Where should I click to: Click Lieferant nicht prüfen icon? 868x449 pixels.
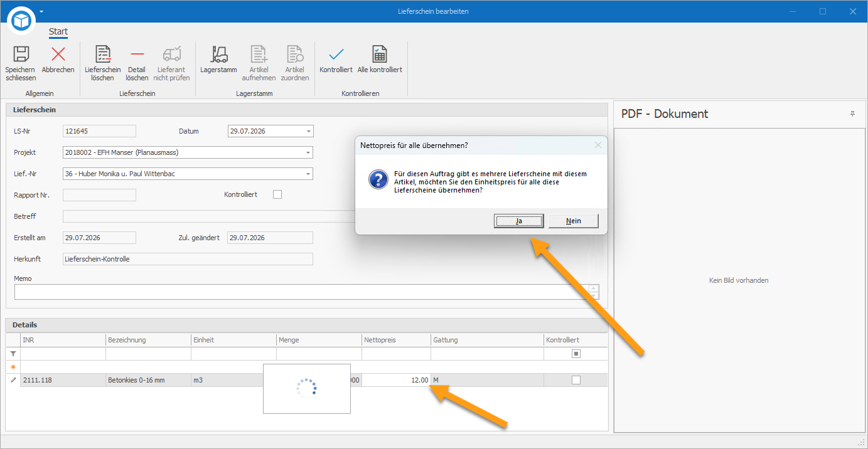click(171, 54)
